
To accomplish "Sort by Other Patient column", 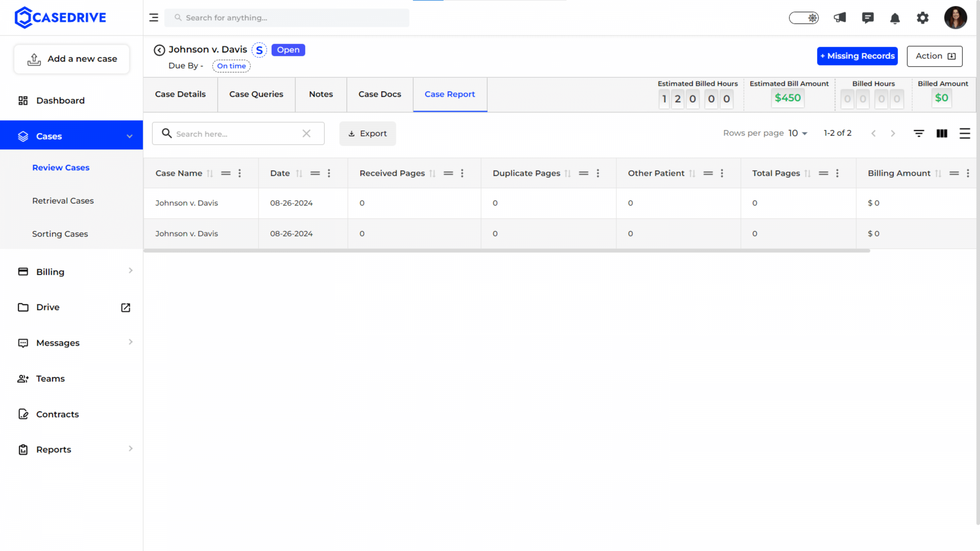I will point(692,173).
